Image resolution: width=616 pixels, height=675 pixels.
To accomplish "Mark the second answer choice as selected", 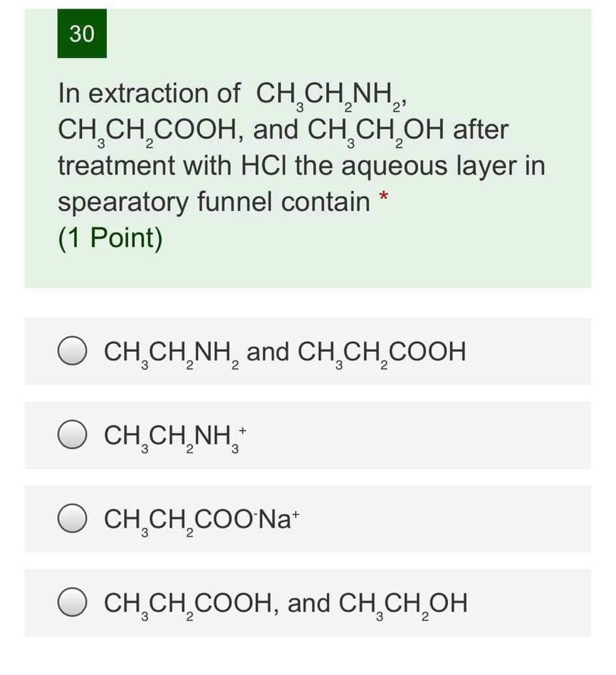I will point(74,437).
